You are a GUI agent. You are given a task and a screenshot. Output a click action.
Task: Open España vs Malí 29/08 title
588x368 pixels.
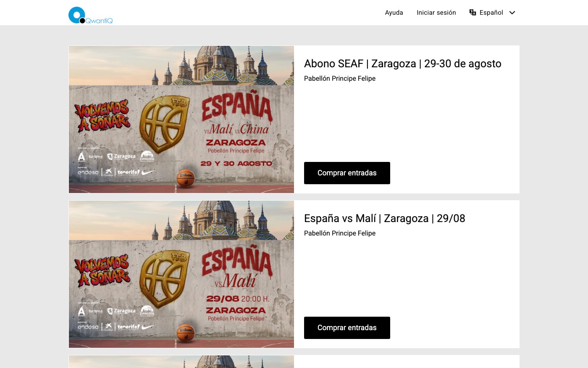tap(384, 218)
